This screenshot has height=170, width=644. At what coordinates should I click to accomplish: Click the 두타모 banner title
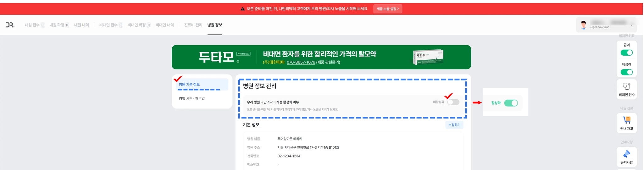(216, 57)
